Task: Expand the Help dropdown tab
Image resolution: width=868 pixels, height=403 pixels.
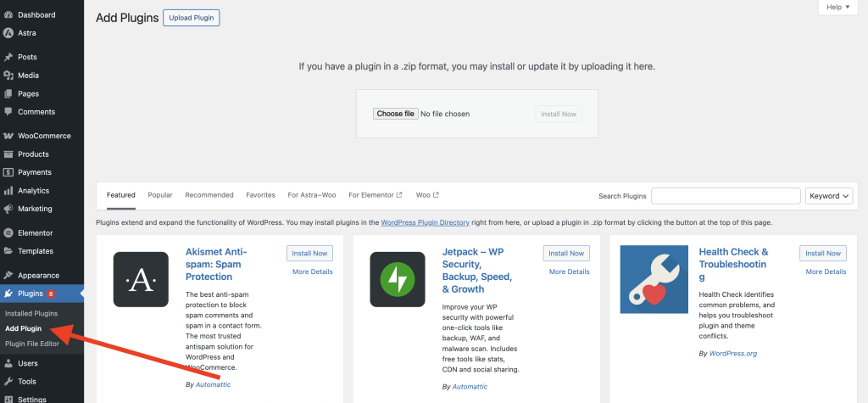Action: tap(837, 7)
